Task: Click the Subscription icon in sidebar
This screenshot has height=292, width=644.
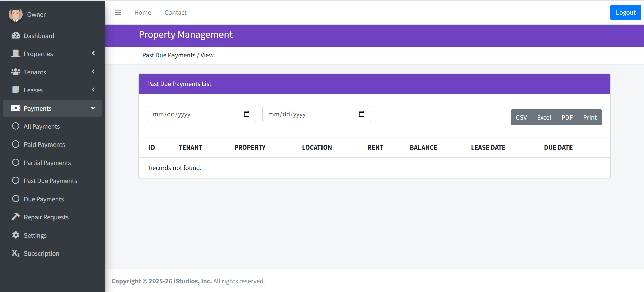Action: (x=16, y=253)
